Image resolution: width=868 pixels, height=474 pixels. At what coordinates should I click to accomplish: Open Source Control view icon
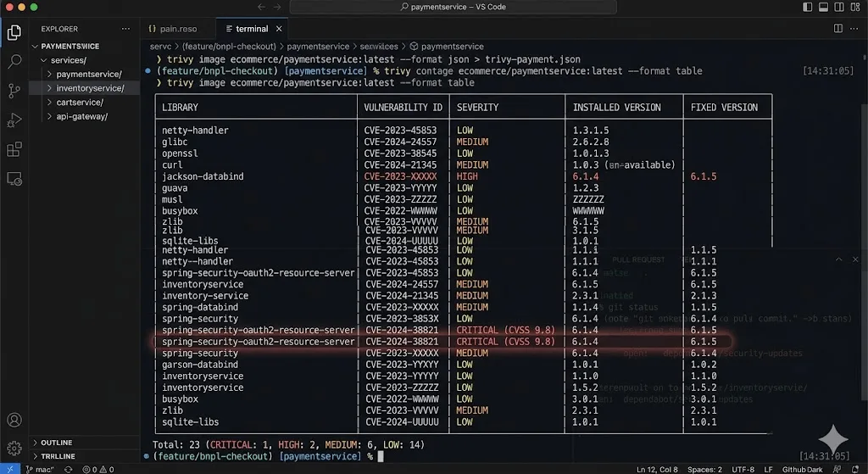(14, 91)
